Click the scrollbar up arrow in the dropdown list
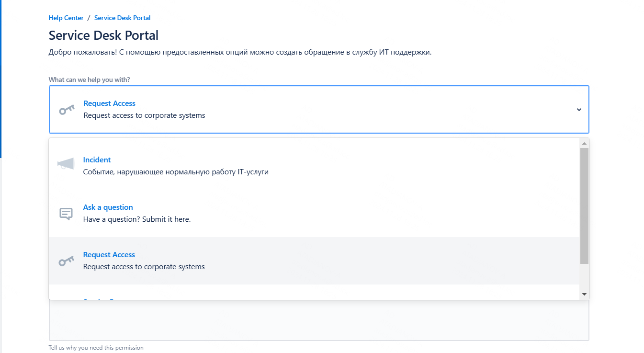This screenshot has height=353, width=644. coord(584,143)
